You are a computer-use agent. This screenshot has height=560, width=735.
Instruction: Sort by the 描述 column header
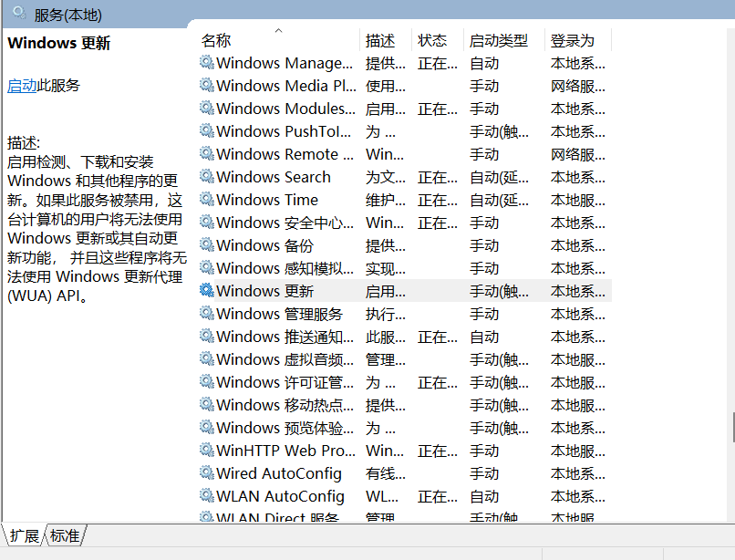coord(386,40)
